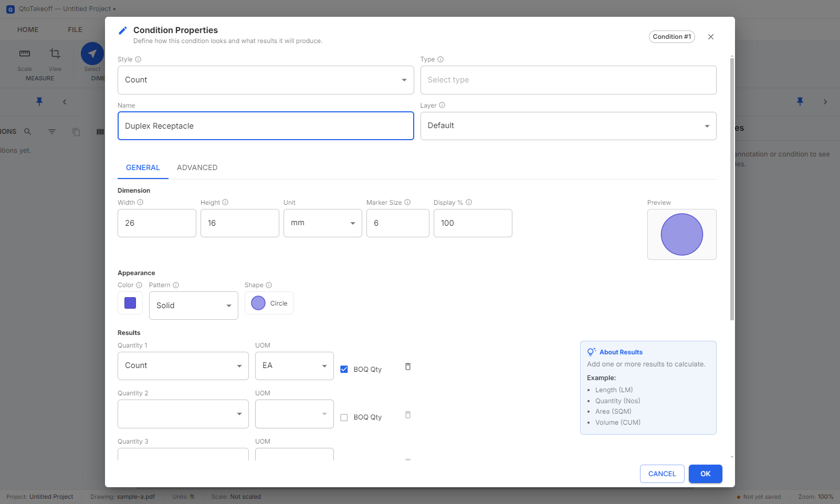Uncheck BOQ Qty for Quantity 1

click(344, 369)
